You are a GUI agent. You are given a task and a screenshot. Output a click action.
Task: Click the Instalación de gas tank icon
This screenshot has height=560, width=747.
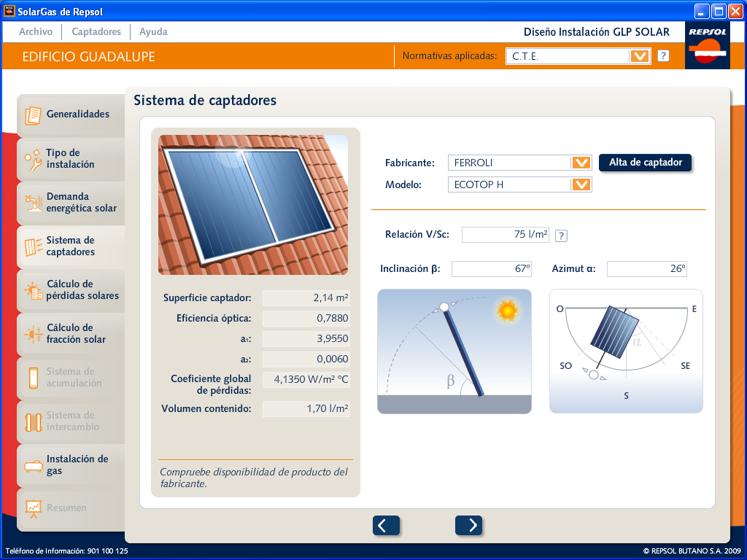click(x=34, y=466)
